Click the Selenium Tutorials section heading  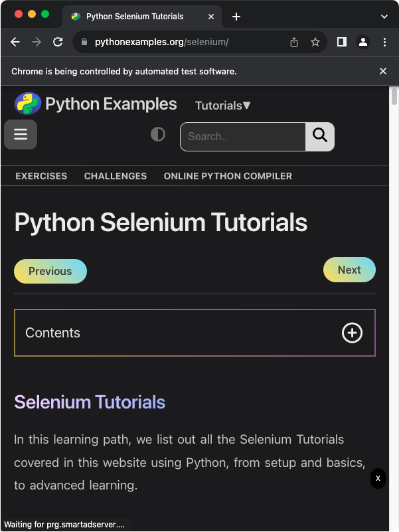click(x=90, y=402)
